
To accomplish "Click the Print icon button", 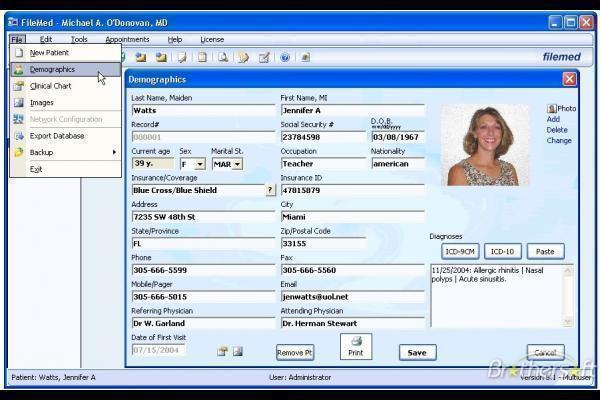I will click(x=355, y=347).
